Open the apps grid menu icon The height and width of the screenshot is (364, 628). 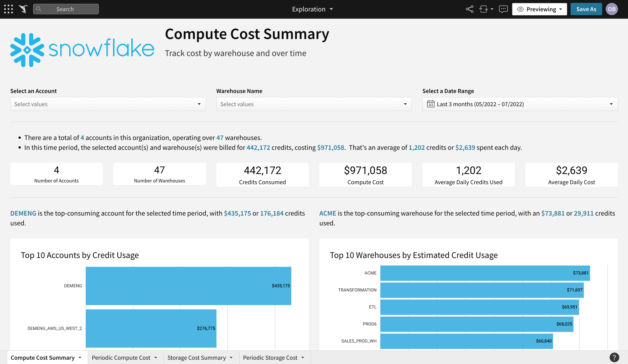9,9
